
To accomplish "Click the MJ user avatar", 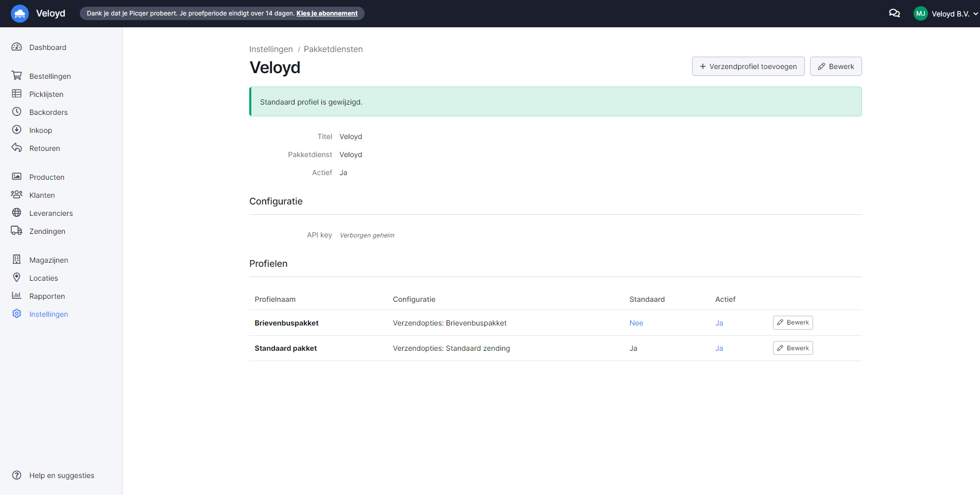I will coord(920,14).
